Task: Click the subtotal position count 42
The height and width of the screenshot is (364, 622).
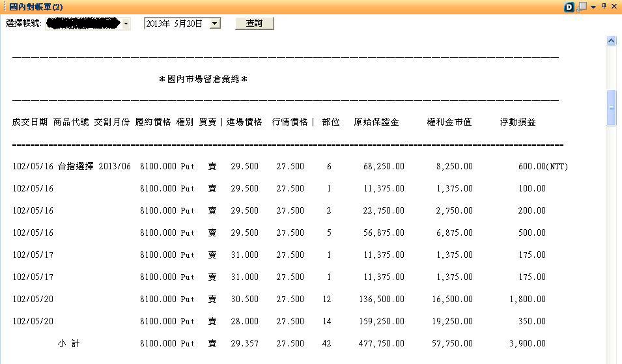Action: point(326,344)
